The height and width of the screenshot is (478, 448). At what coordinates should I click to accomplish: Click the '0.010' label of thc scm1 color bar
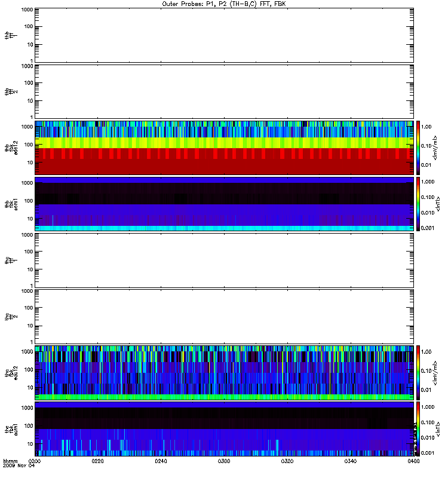click(428, 438)
